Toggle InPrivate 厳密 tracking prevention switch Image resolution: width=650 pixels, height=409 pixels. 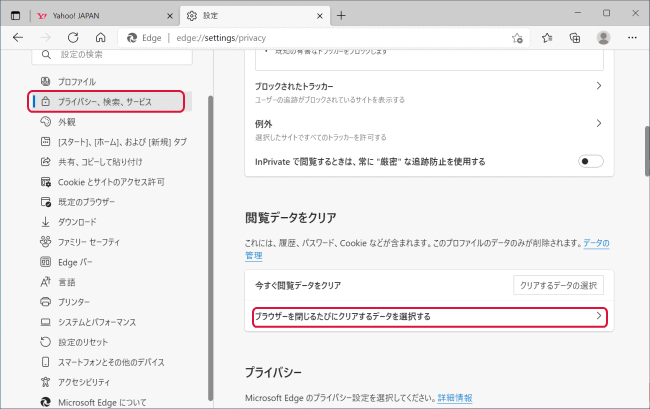click(x=591, y=161)
